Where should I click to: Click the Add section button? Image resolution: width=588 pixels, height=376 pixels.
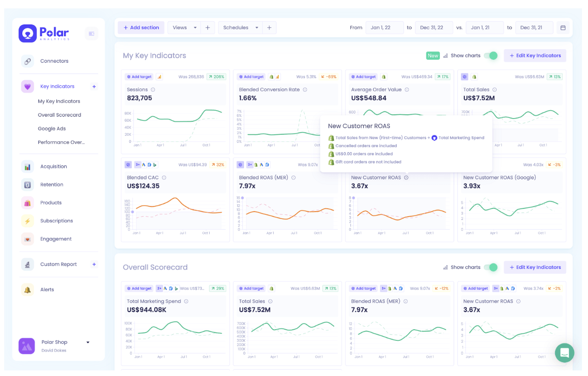tap(141, 28)
